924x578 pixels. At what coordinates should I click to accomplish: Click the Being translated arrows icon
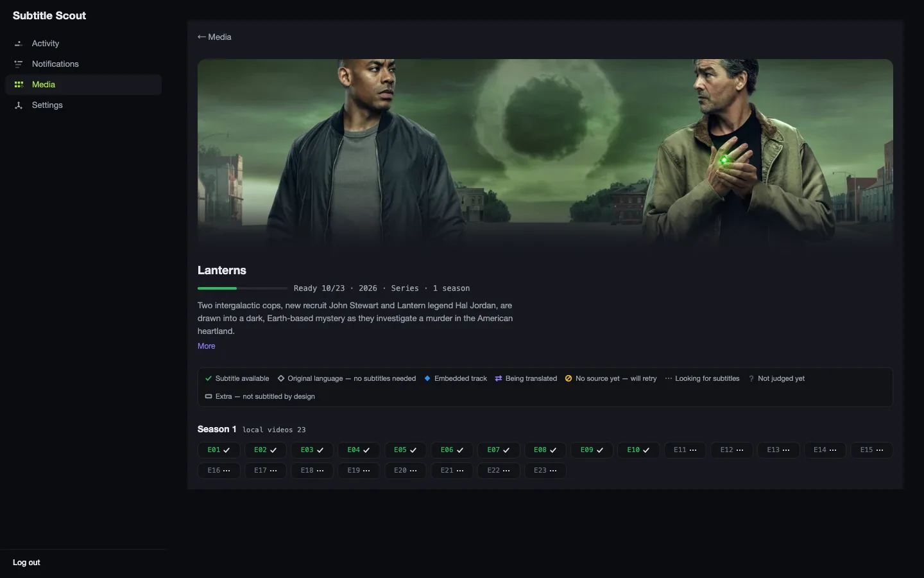499,379
